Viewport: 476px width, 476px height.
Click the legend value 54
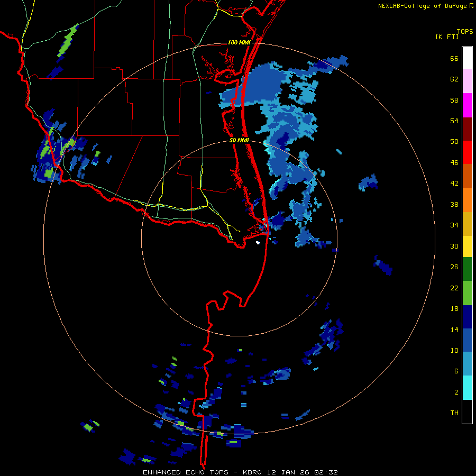pos(454,121)
